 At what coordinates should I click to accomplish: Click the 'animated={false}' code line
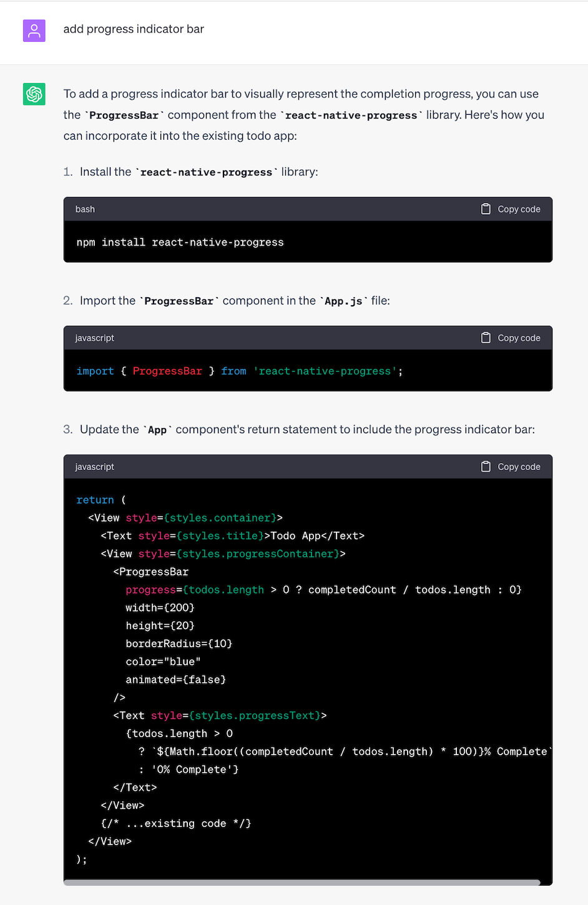pos(175,680)
